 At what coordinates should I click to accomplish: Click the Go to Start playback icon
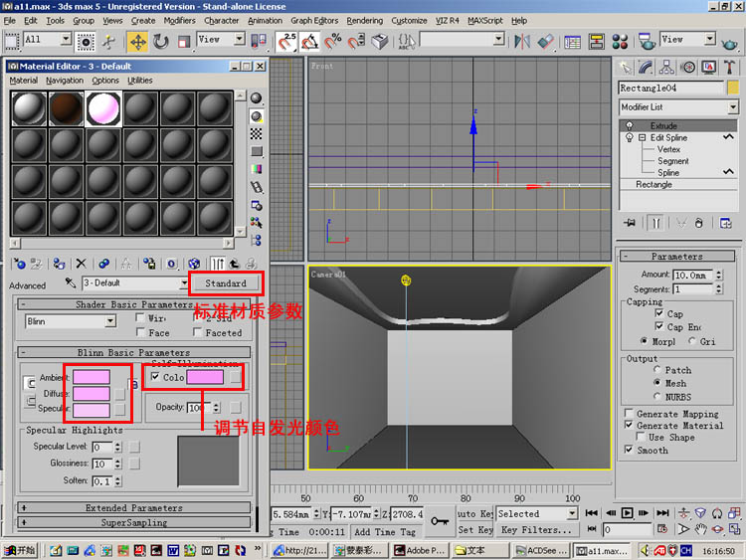point(591,513)
